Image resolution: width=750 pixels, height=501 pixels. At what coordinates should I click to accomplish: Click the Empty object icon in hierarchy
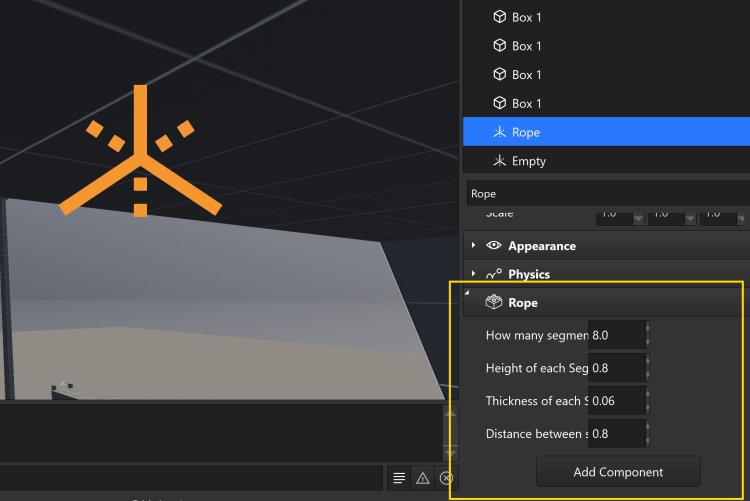(500, 161)
